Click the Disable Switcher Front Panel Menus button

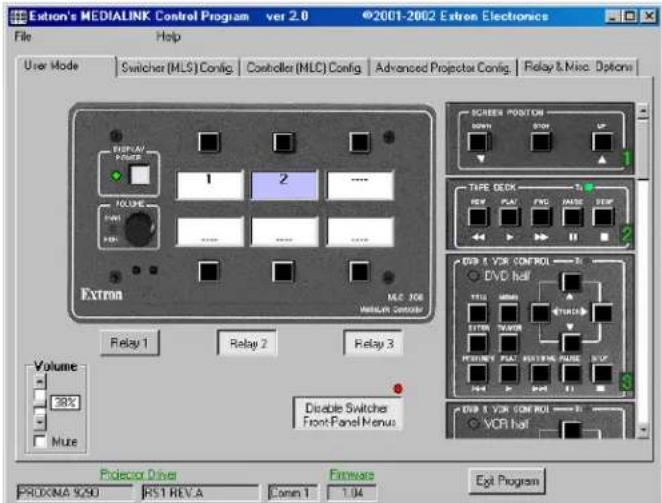click(348, 414)
